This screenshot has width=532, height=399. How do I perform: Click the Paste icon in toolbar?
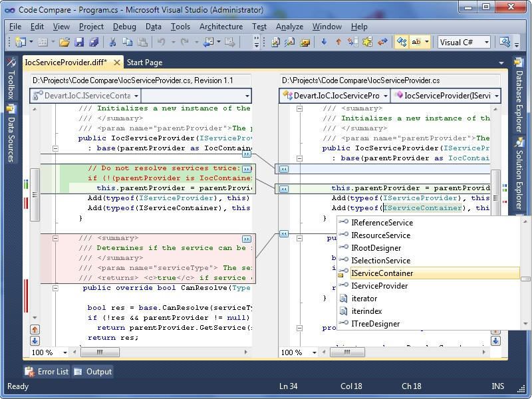click(x=142, y=42)
